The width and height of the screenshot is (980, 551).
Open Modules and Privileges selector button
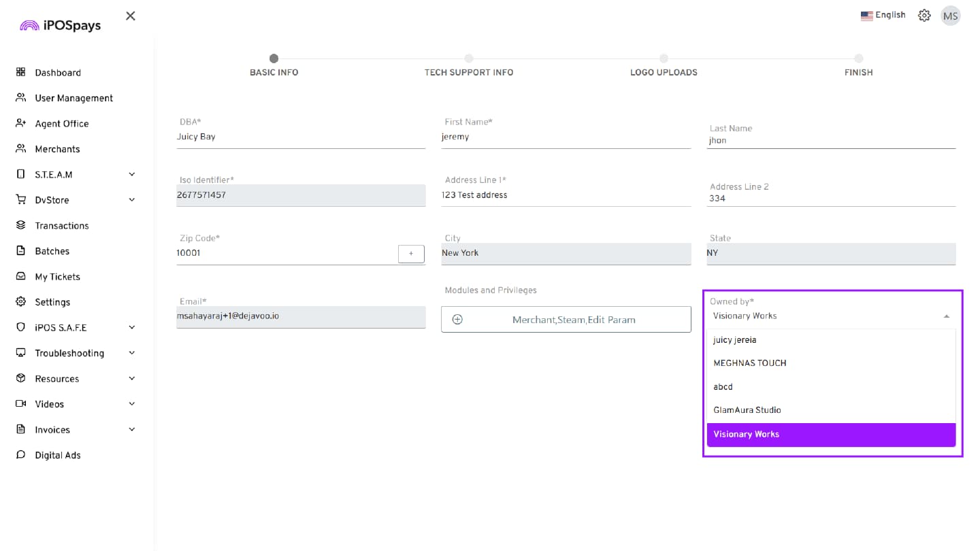point(566,319)
